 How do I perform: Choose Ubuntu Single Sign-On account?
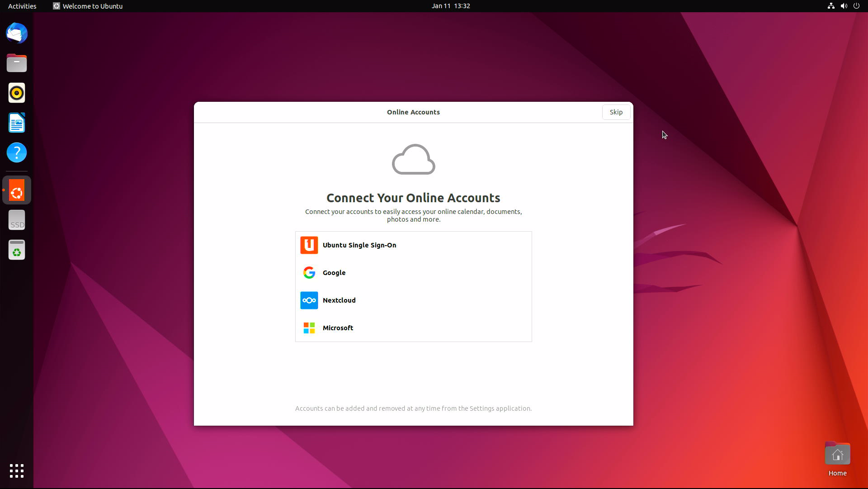[x=414, y=245]
